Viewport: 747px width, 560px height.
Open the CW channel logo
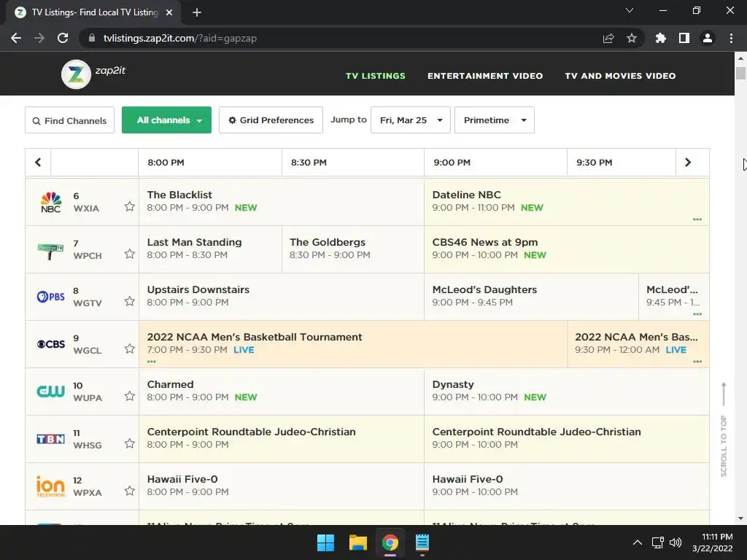click(50, 392)
